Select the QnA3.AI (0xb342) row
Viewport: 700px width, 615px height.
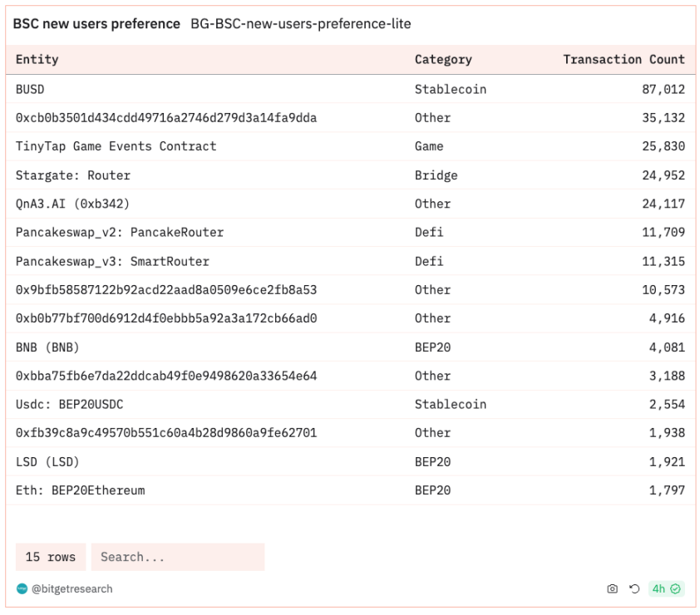pyautogui.click(x=351, y=204)
